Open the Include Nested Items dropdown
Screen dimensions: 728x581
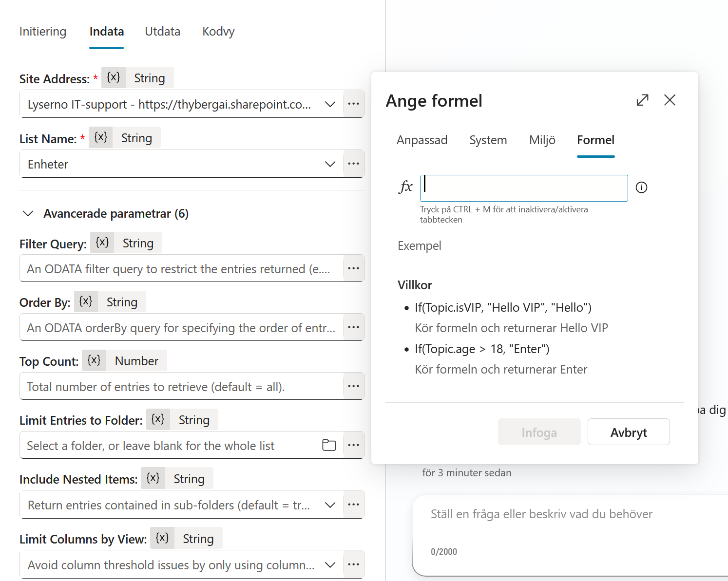tap(330, 505)
